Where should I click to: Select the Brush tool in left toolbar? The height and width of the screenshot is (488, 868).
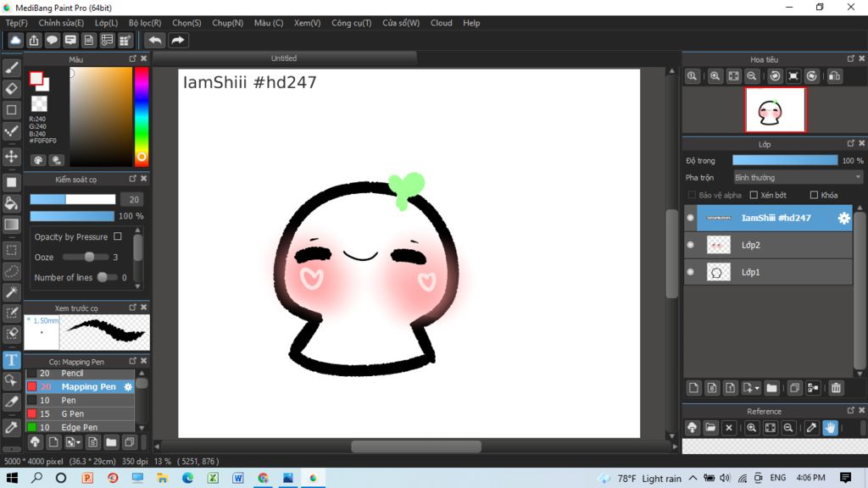[12, 68]
